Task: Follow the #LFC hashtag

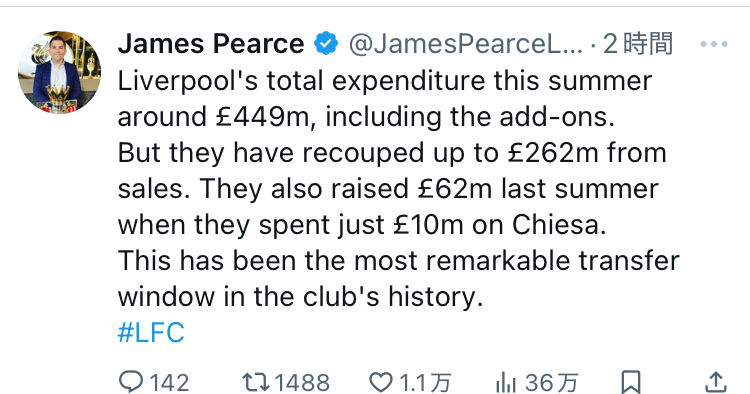Action: [151, 333]
